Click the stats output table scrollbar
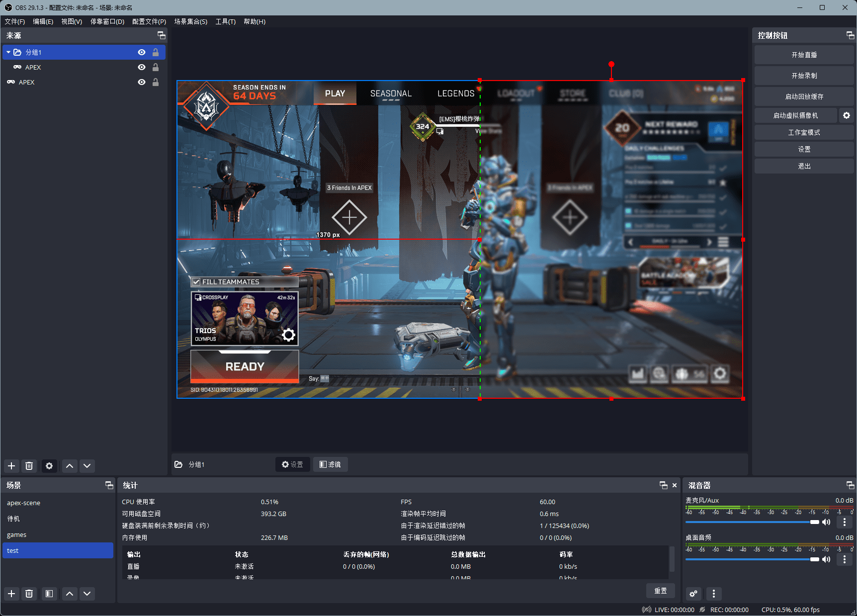This screenshot has height=616, width=857. [672, 559]
